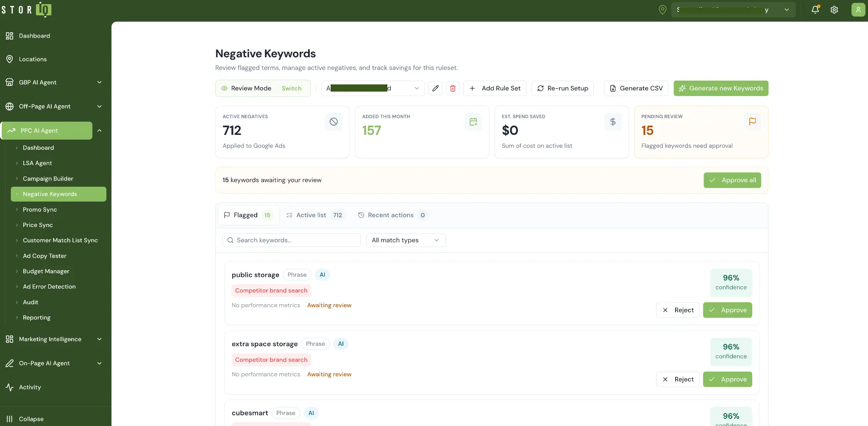Open the rule set selector dropdown

click(373, 88)
